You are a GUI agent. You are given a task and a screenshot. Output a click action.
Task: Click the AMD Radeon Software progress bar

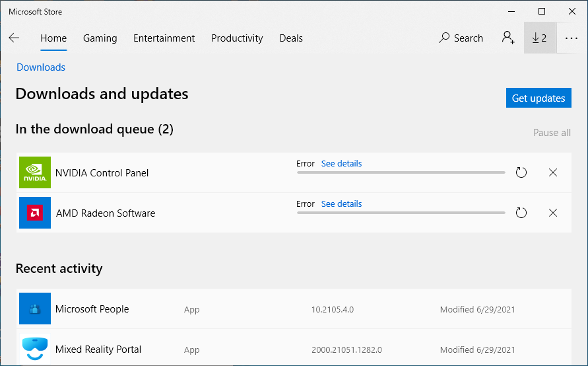point(401,213)
